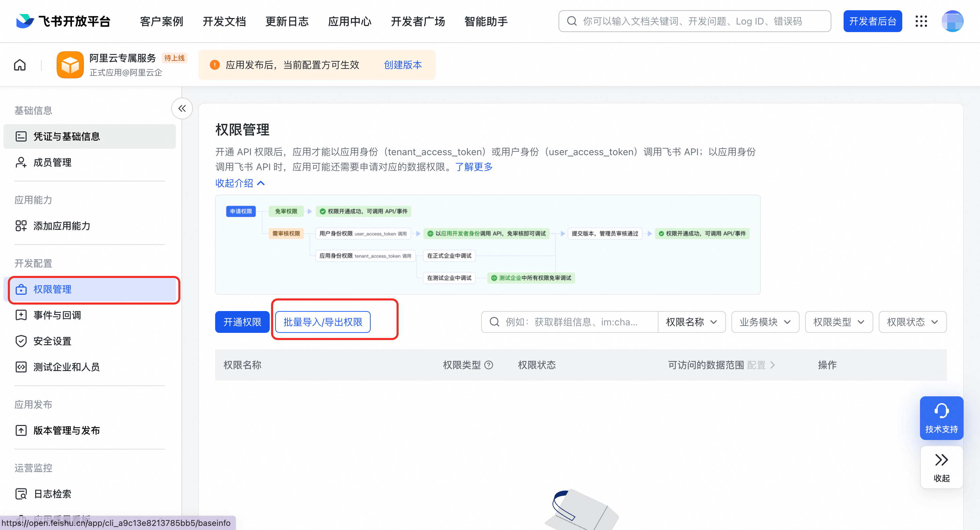Open 开发文档 in the top navigation
980x530 pixels.
click(224, 21)
